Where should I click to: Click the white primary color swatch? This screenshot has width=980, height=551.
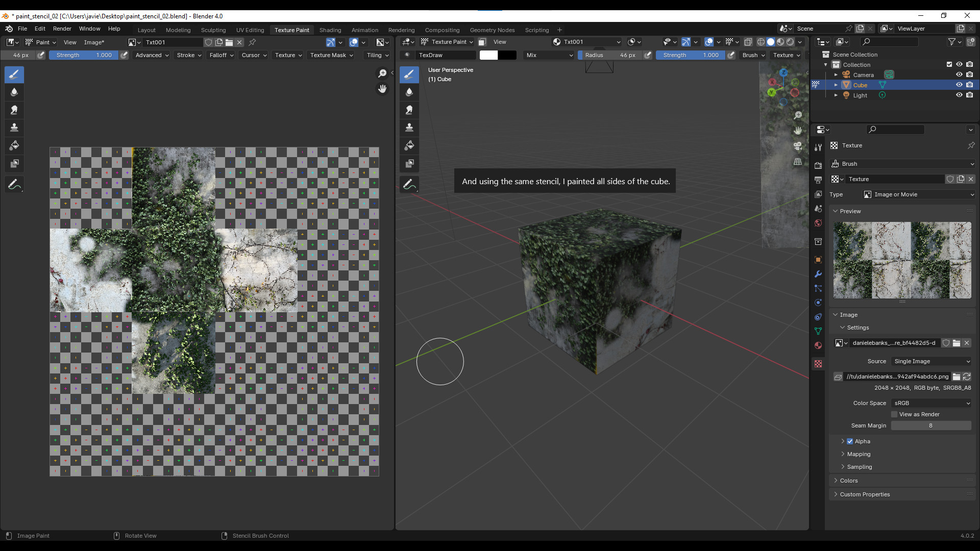[x=488, y=55]
